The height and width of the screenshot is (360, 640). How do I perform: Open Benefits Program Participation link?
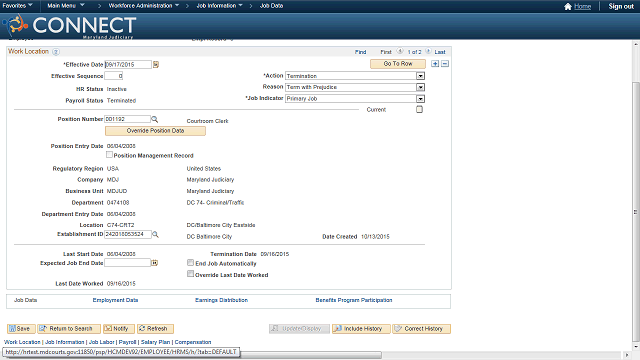pos(353,300)
